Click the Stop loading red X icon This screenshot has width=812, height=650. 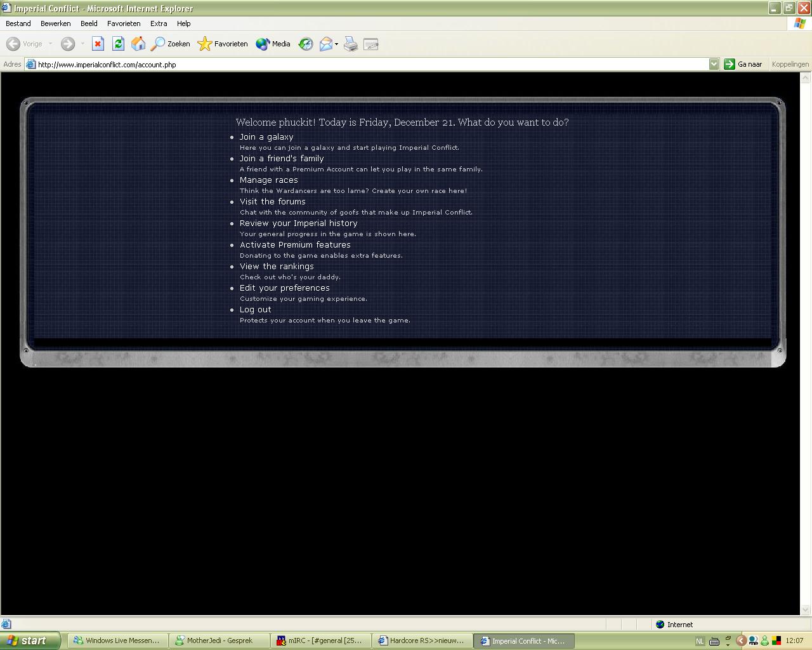98,44
